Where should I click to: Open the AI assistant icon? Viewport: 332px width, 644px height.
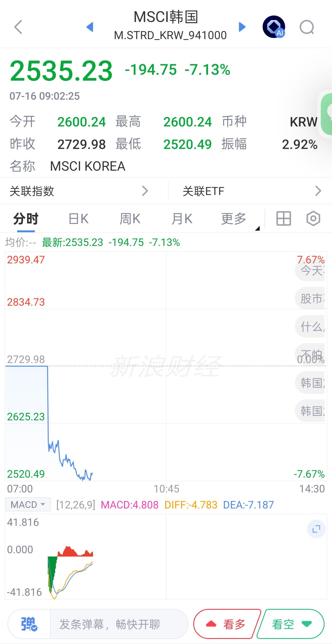274,27
